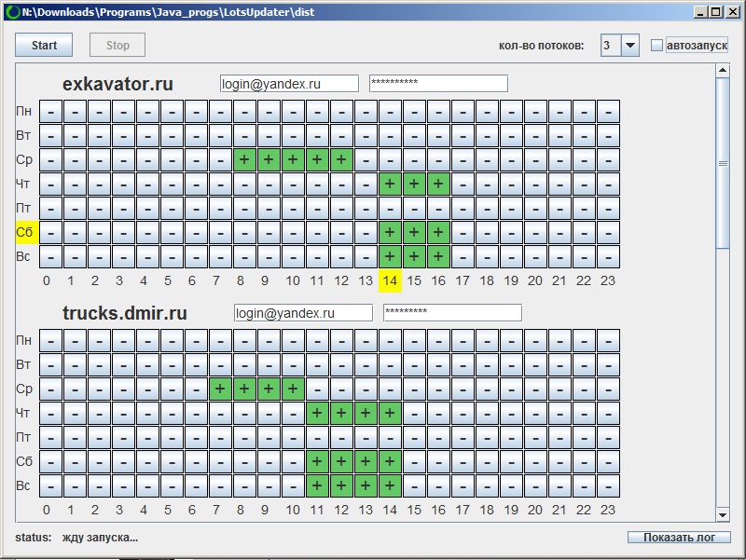Click the thread count value 3
The image size is (746, 560).
point(611,46)
